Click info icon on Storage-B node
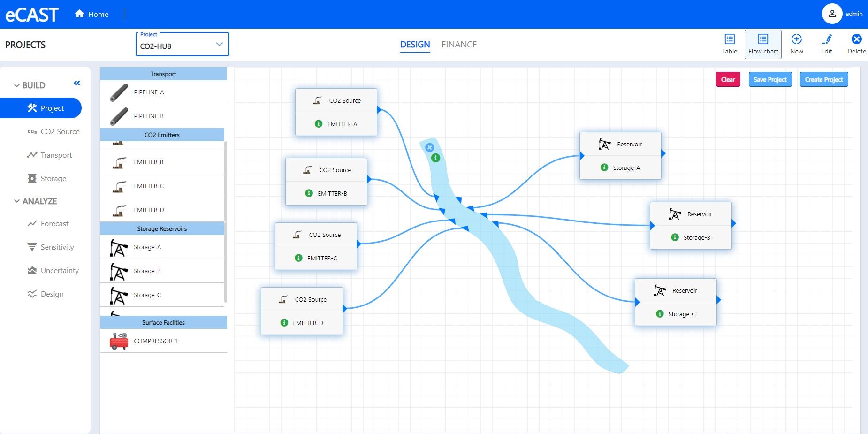The width and height of the screenshot is (868, 434). point(675,237)
